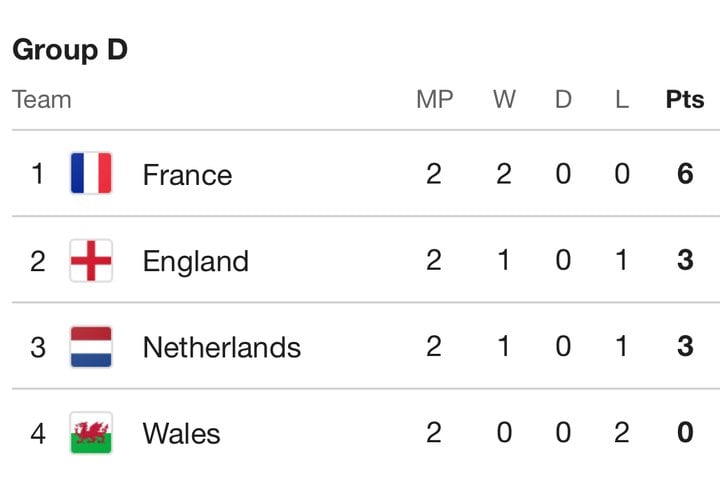Click the Team column header
The width and height of the screenshot is (720, 494).
[x=42, y=99]
